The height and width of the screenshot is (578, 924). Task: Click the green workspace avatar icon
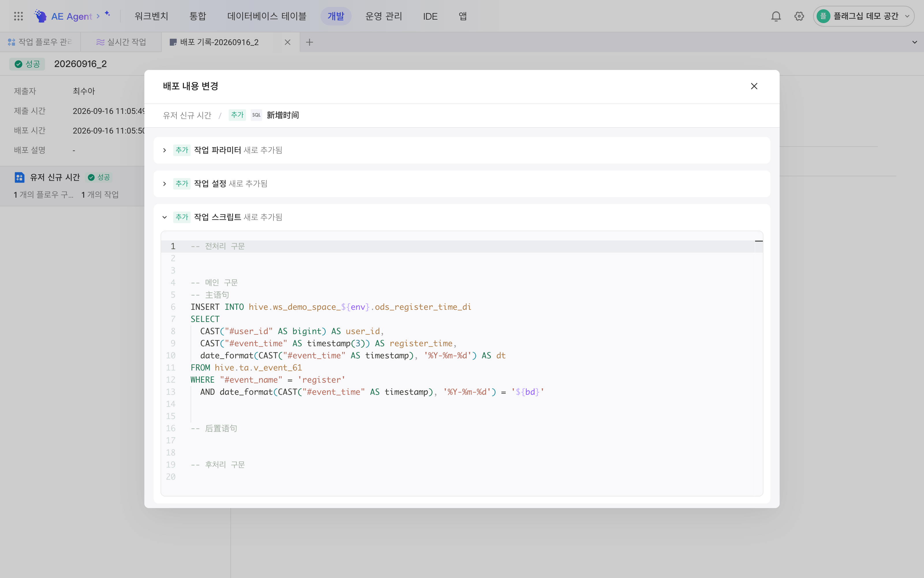pos(823,16)
